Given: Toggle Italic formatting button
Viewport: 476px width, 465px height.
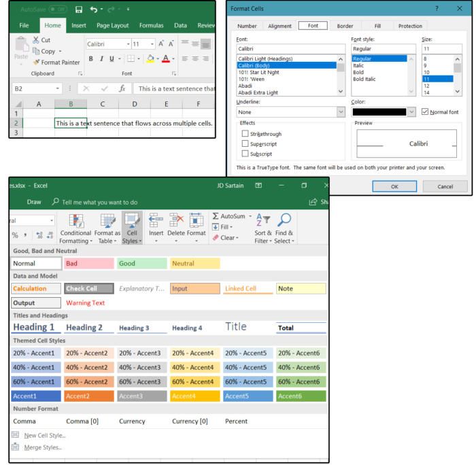Looking at the screenshot, I should point(101,58).
